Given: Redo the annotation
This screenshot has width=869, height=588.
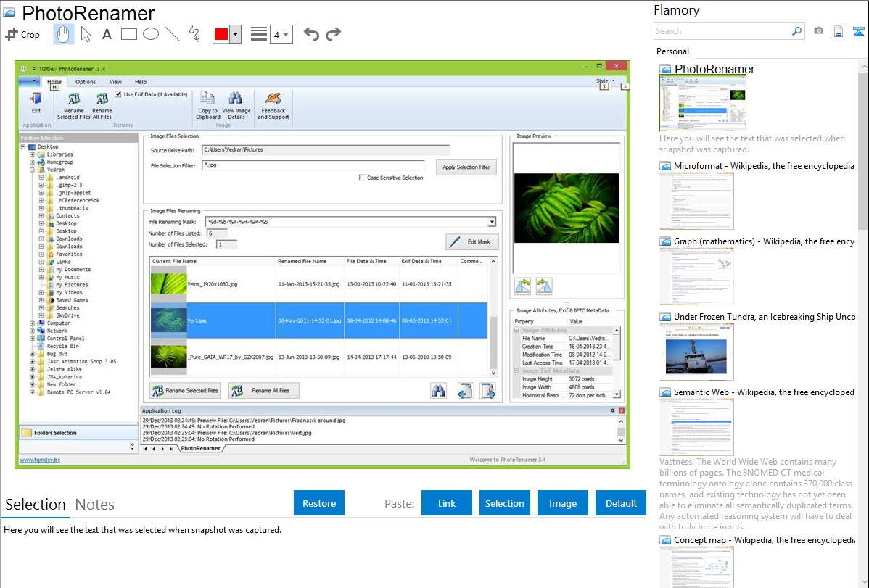Looking at the screenshot, I should [x=333, y=34].
